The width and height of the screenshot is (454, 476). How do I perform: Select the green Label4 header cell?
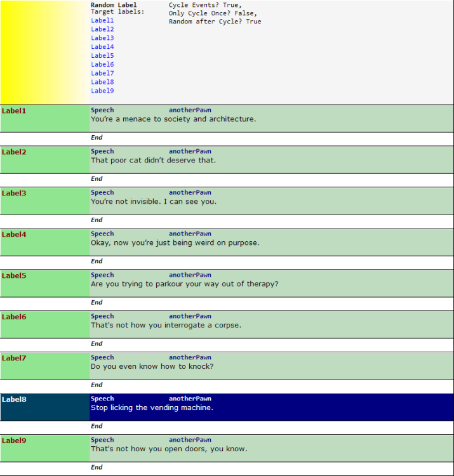[x=44, y=242]
